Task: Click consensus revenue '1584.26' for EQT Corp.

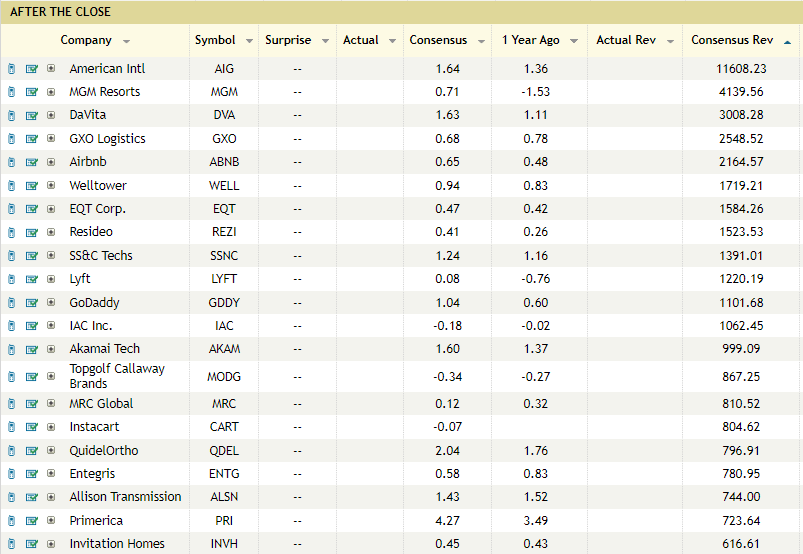Action: (x=741, y=209)
